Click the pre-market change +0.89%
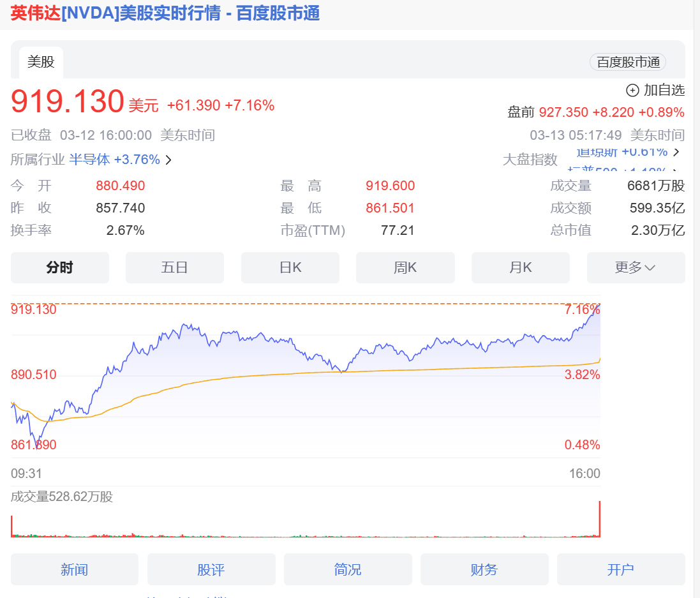This screenshot has height=598, width=700. [662, 112]
